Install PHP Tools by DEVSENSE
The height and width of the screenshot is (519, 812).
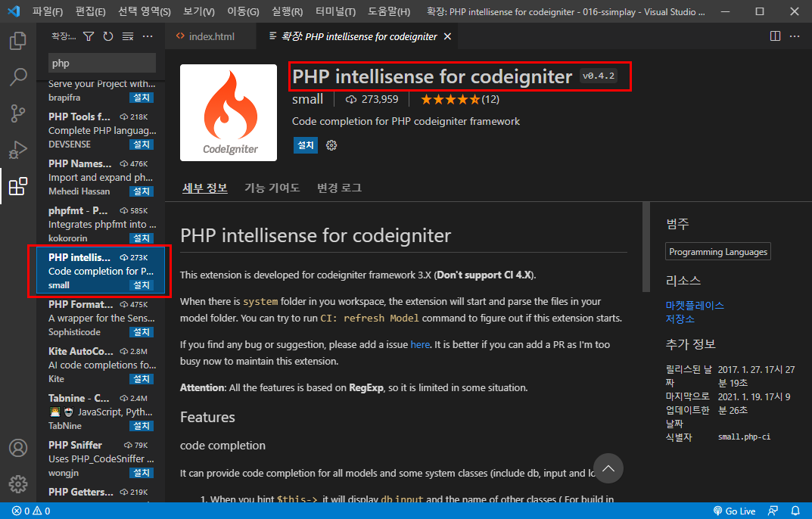pos(142,145)
